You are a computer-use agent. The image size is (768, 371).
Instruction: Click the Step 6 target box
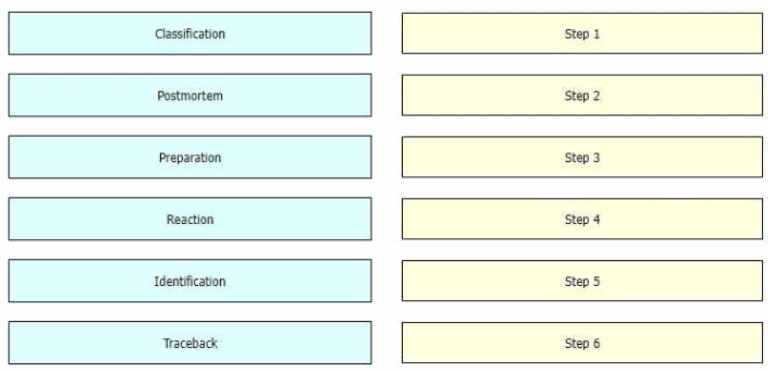pos(582,343)
